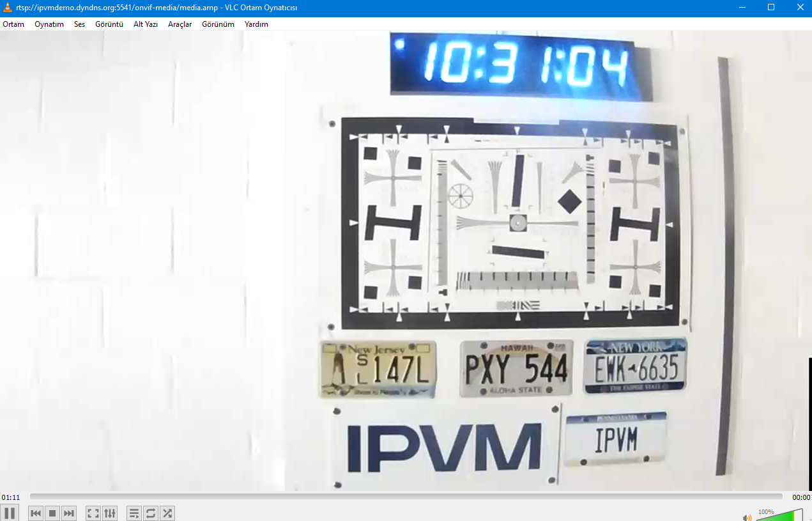Skip to the next media item
Image resolution: width=812 pixels, height=521 pixels.
click(x=69, y=513)
